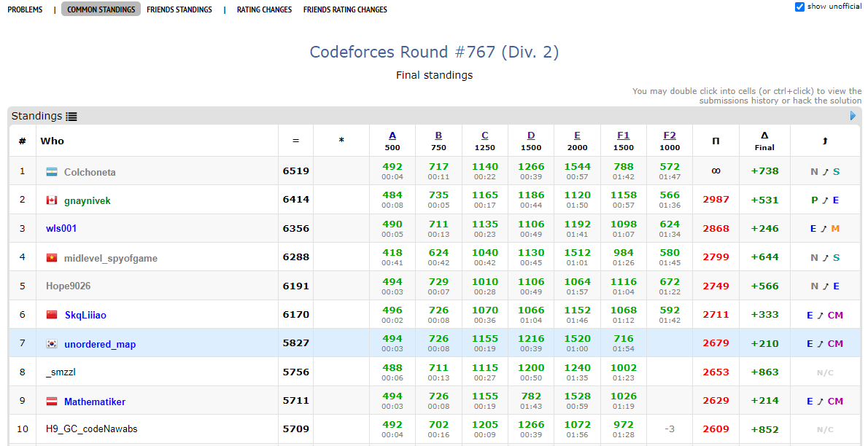The width and height of the screenshot is (868, 446).
Task: Open problem D header link
Action: pyautogui.click(x=531, y=136)
